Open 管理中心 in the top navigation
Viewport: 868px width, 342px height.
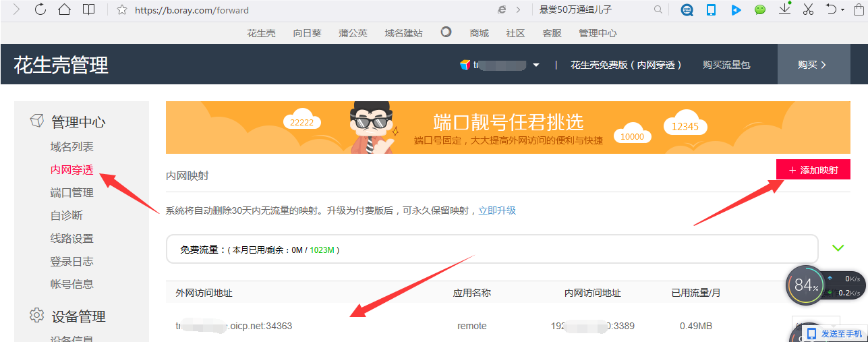click(x=598, y=33)
